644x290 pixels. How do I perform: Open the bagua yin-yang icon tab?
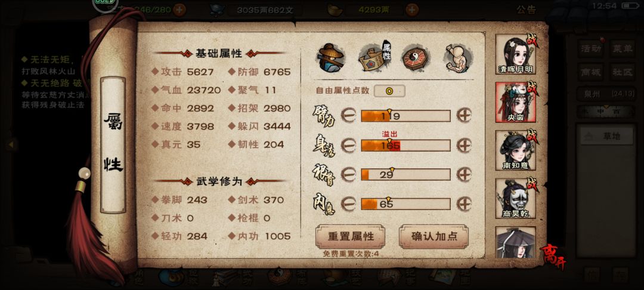click(x=415, y=58)
